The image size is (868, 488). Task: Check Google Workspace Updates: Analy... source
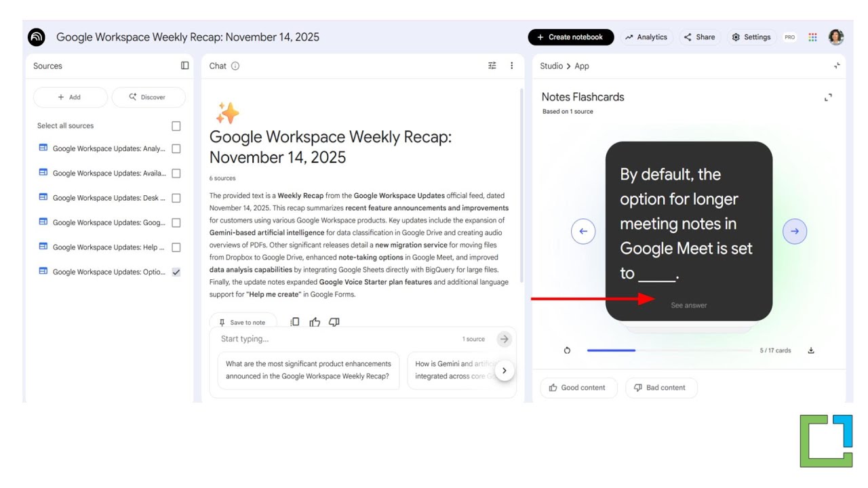click(x=176, y=148)
